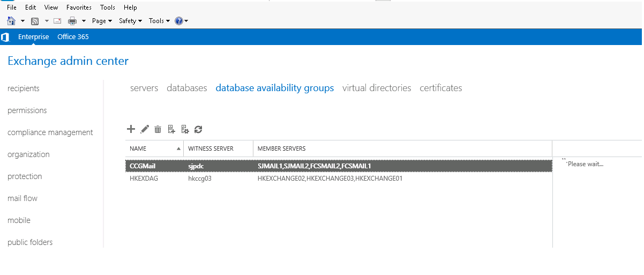Delete the selected DAG with trash icon
The height and width of the screenshot is (275, 644).
[158, 129]
